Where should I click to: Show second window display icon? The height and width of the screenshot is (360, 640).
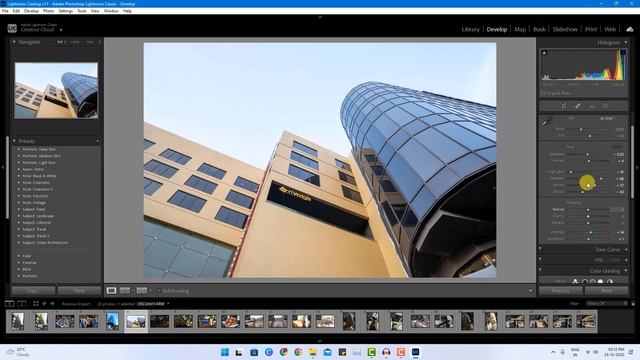tap(22, 304)
